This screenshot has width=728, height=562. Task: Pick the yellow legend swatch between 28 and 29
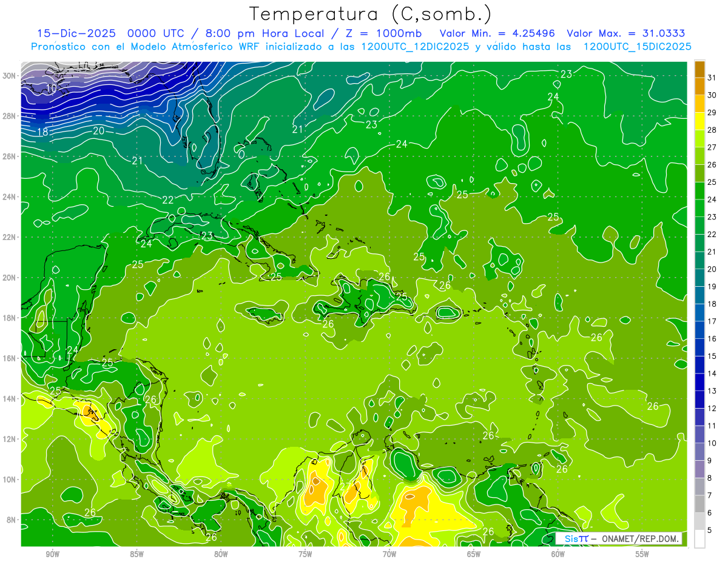pos(699,121)
